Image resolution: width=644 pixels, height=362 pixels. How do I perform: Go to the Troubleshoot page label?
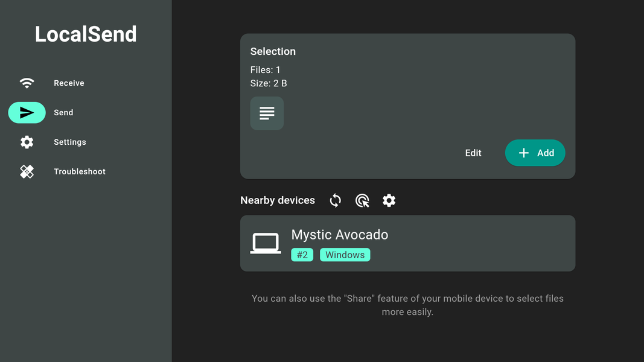point(80,172)
